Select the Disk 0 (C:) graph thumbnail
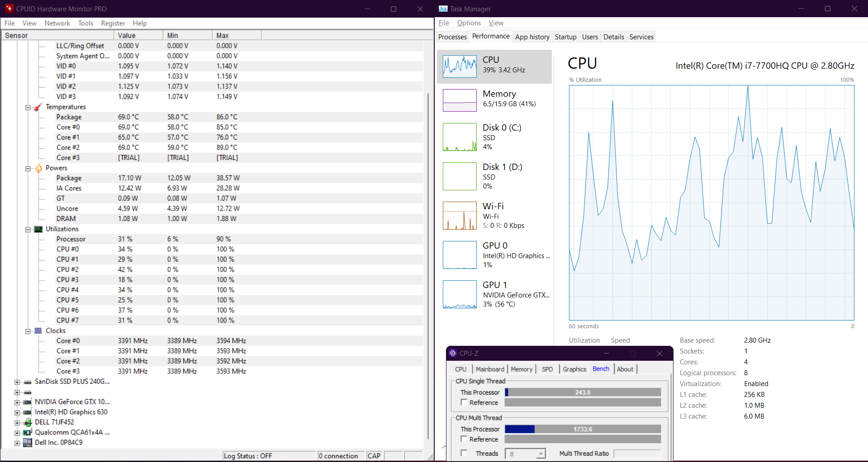 (460, 137)
